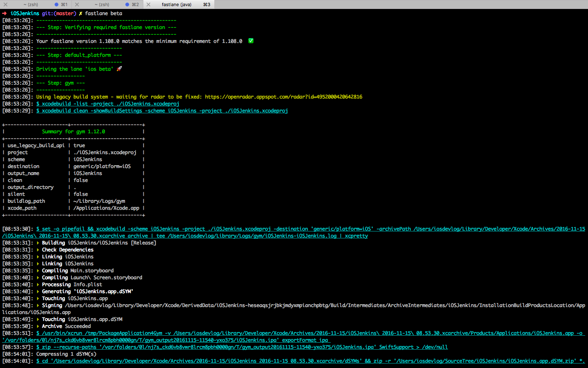This screenshot has width=588, height=368.
Task: Click the yellow ✗ git dirty marker
Action: pos(80,13)
